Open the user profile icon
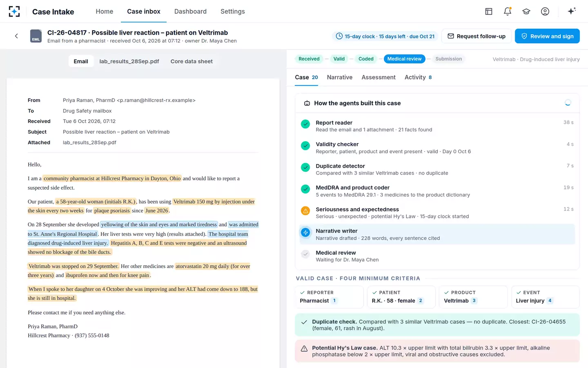588x368 pixels. coord(545,11)
